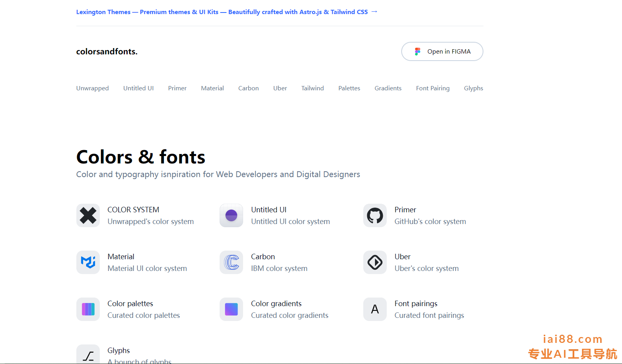Open the Material card title
This screenshot has height=364, width=622.
pos(121,256)
